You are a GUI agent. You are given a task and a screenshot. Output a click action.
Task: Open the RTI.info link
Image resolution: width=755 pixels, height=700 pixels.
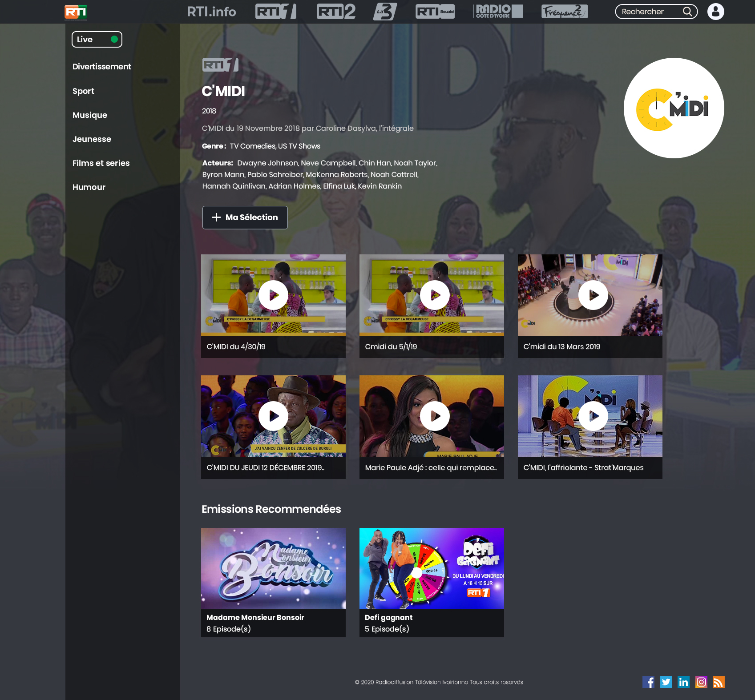point(211,12)
